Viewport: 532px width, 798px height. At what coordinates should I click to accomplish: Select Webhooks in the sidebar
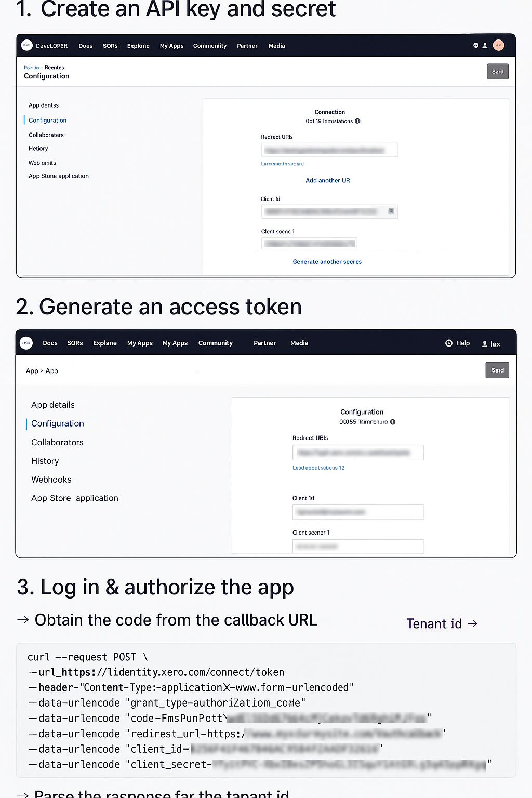pyautogui.click(x=51, y=480)
